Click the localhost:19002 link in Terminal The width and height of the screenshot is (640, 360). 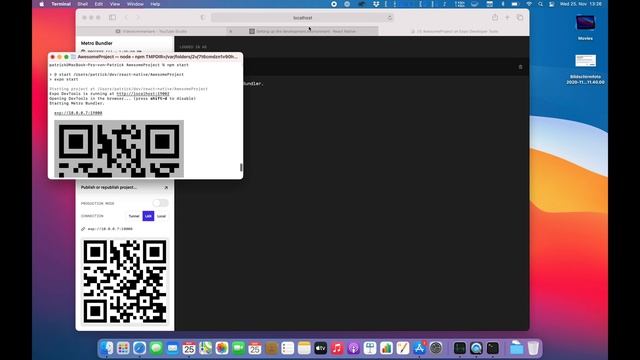[x=143, y=93]
